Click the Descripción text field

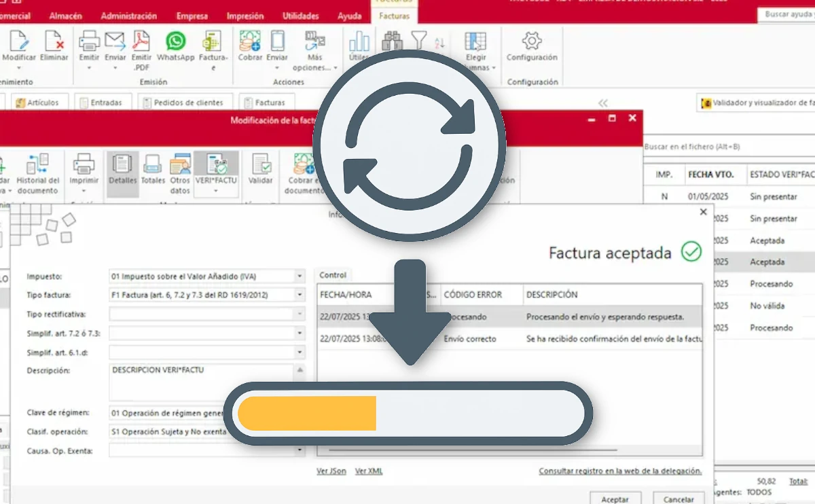click(201, 382)
